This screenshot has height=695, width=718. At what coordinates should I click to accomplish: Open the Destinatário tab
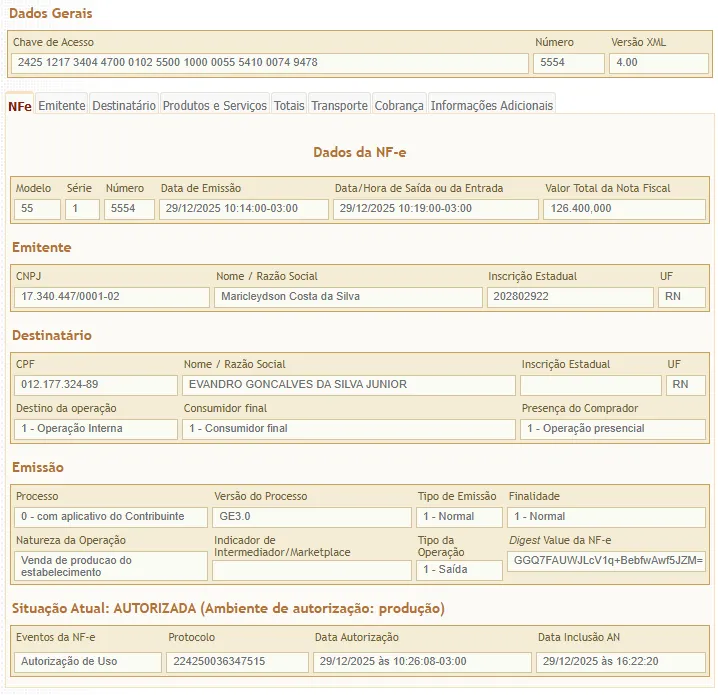[x=124, y=105]
